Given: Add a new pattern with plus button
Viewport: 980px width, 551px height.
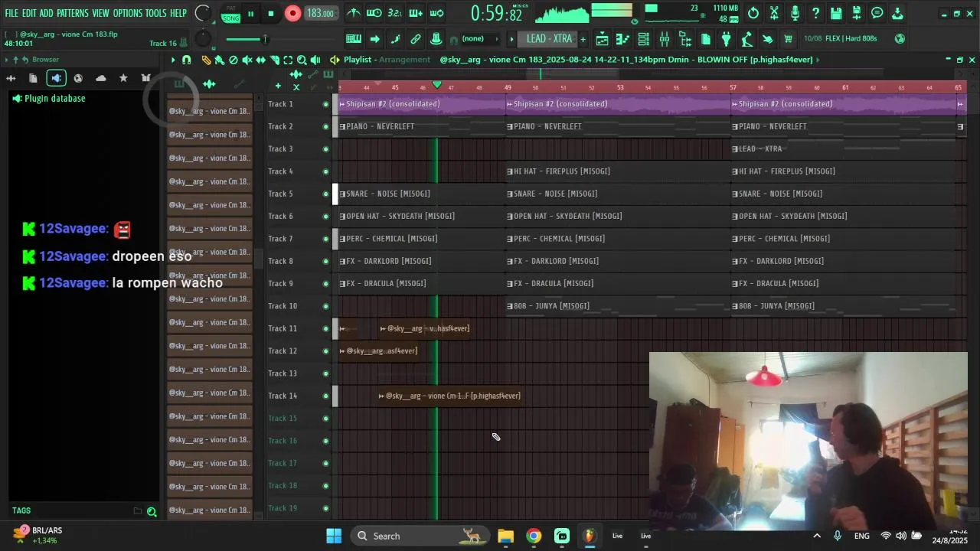Looking at the screenshot, I should pos(583,39).
